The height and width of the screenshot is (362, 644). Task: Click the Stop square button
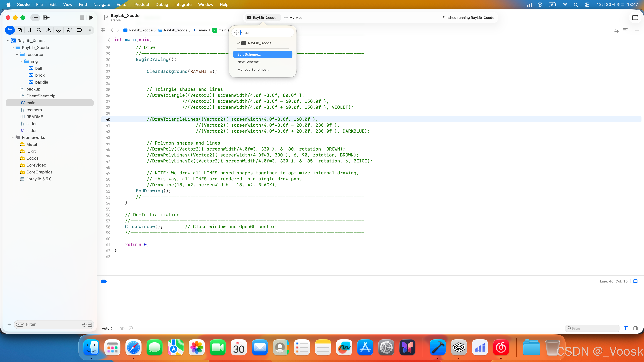click(82, 17)
